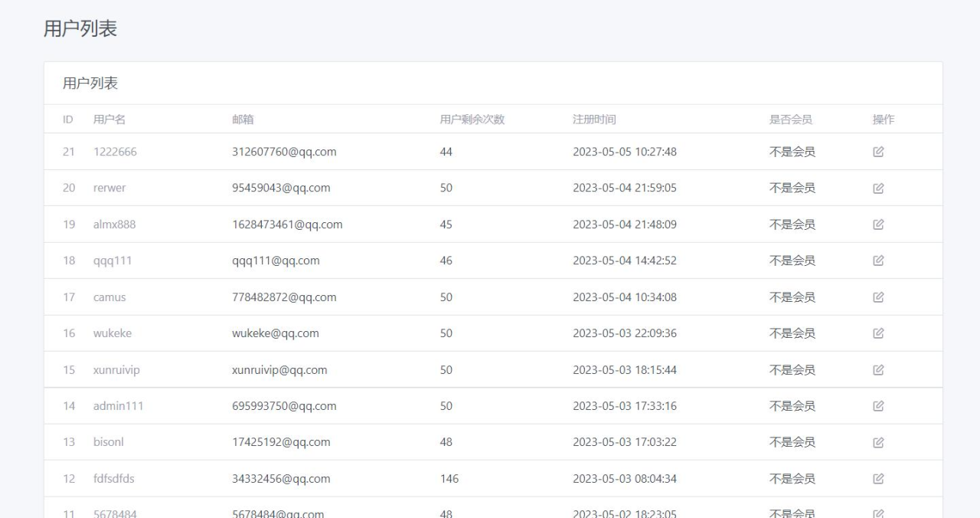Open the editor for user xunruivip
980x518 pixels.
point(878,370)
